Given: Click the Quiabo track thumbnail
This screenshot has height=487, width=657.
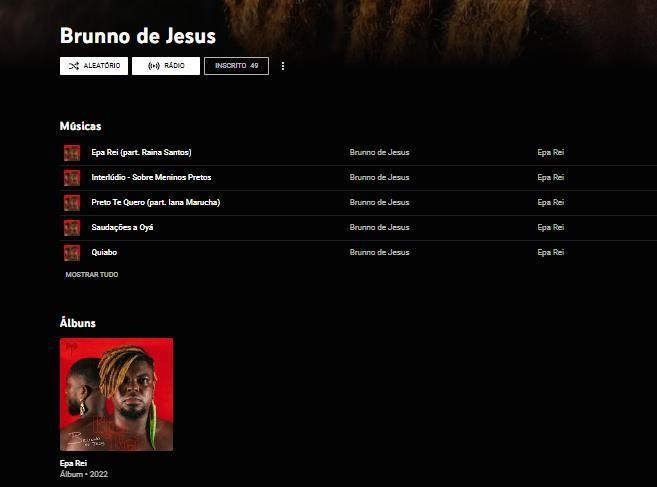Looking at the screenshot, I should pos(72,253).
